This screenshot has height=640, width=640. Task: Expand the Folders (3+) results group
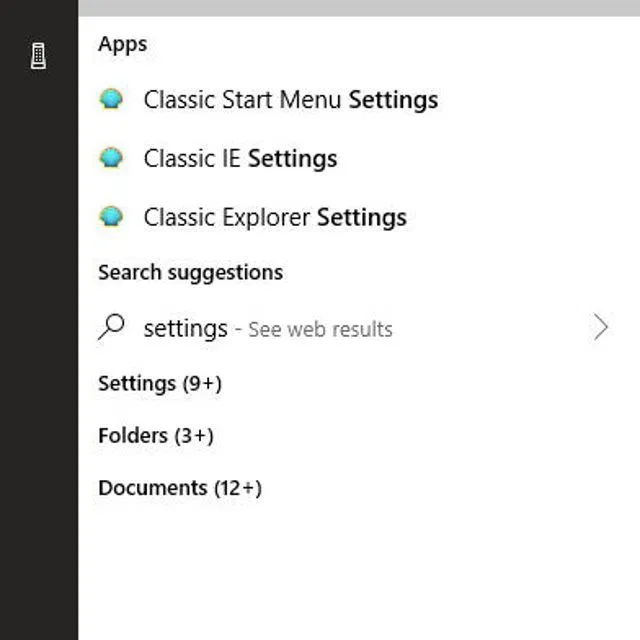(x=155, y=436)
